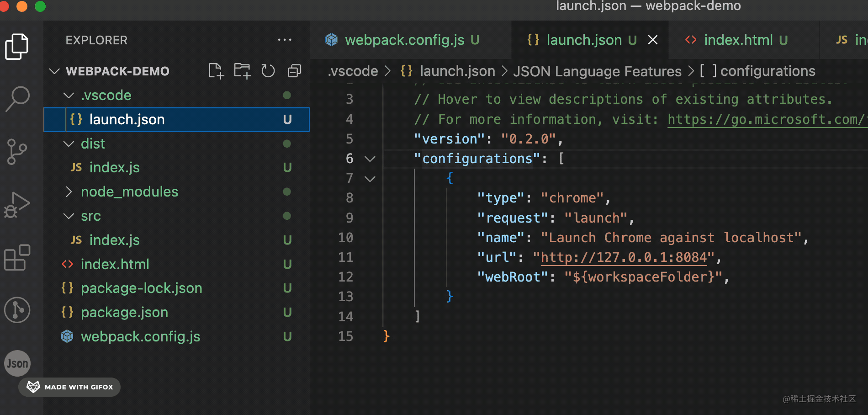Image resolution: width=868 pixels, height=415 pixels.
Task: Collapse the WEBPACK-DEMO root folder
Action: click(55, 71)
